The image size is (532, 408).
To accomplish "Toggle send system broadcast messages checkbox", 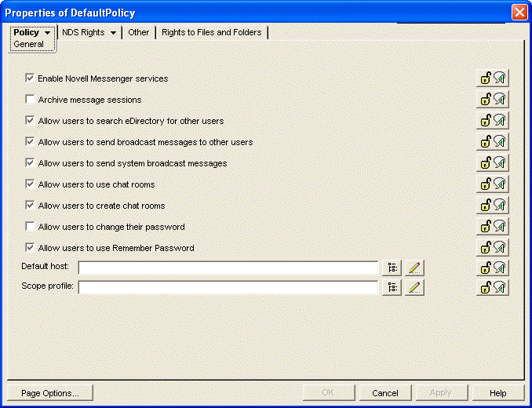I will coord(30,162).
